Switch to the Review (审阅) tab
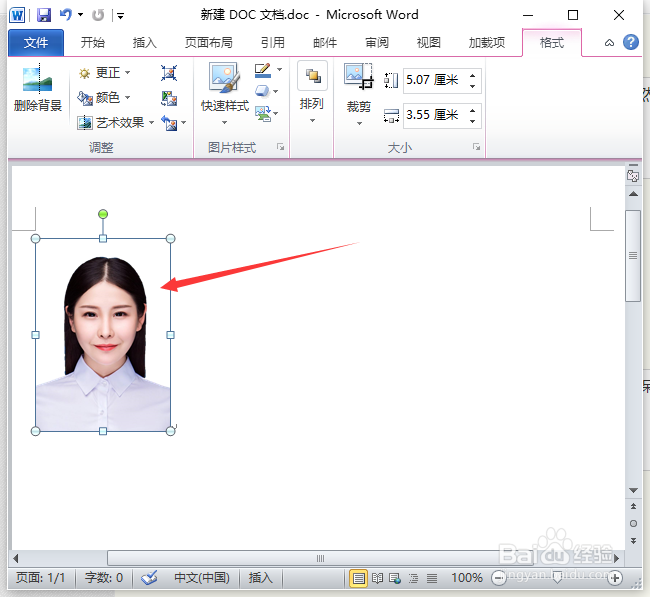The width and height of the screenshot is (650, 597). 377,43
